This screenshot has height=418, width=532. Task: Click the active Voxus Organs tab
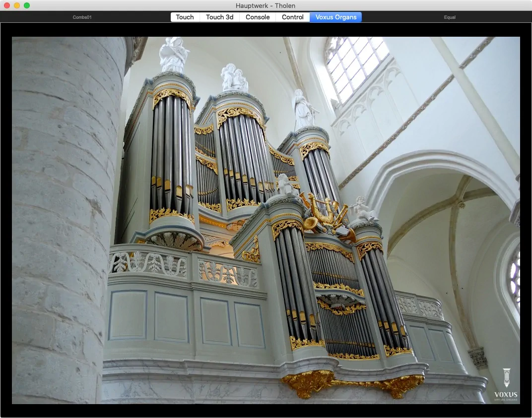point(335,17)
